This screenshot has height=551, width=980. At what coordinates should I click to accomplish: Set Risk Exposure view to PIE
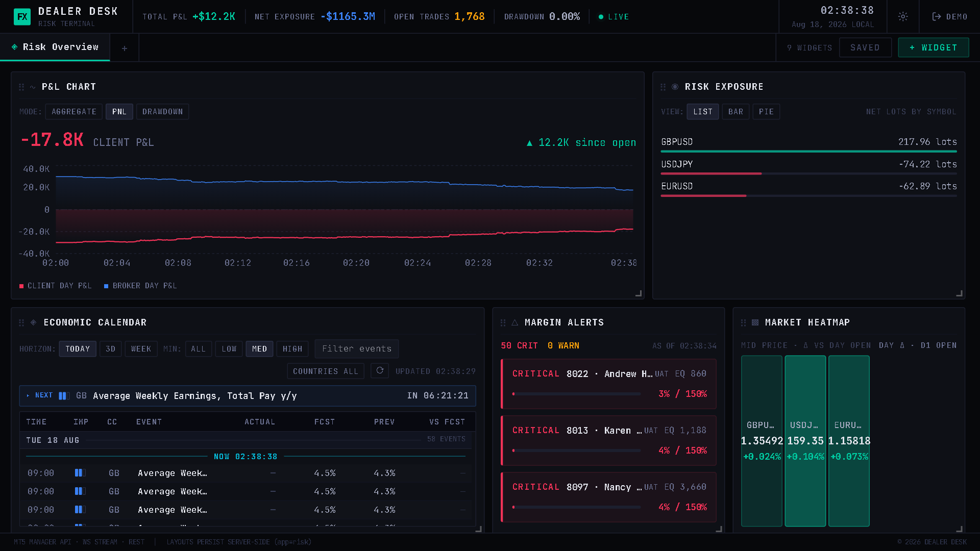click(766, 112)
